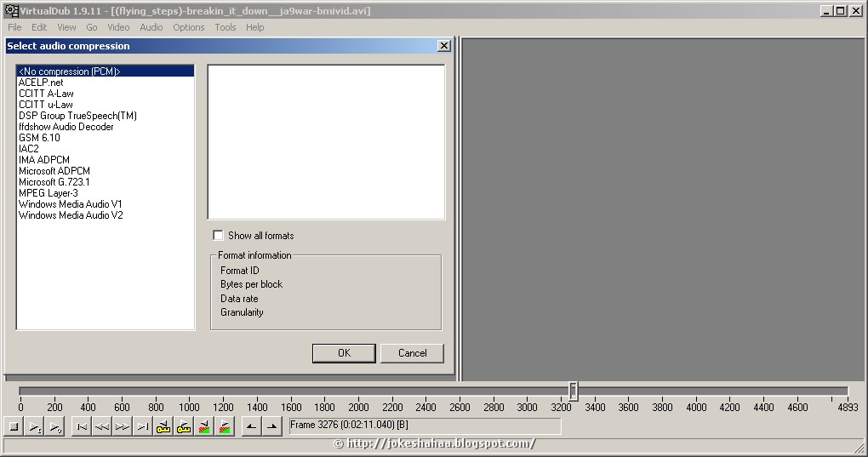The width and height of the screenshot is (868, 457).
Task: Go to the previous keyframe
Action: (x=163, y=426)
